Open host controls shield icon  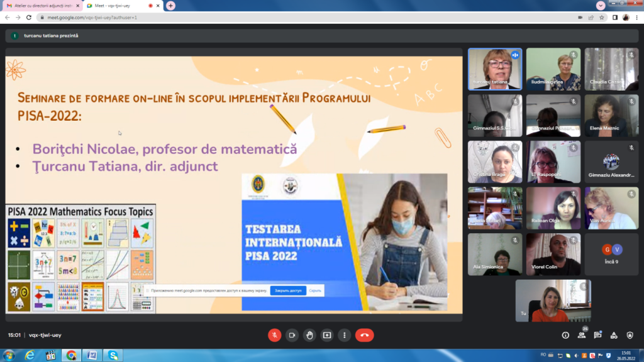pos(630,336)
